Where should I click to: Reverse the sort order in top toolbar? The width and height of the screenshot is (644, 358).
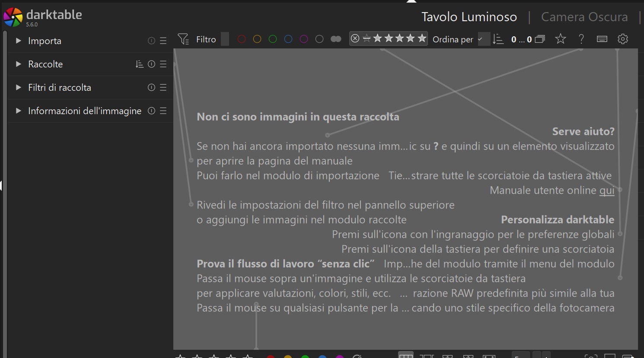(498, 39)
